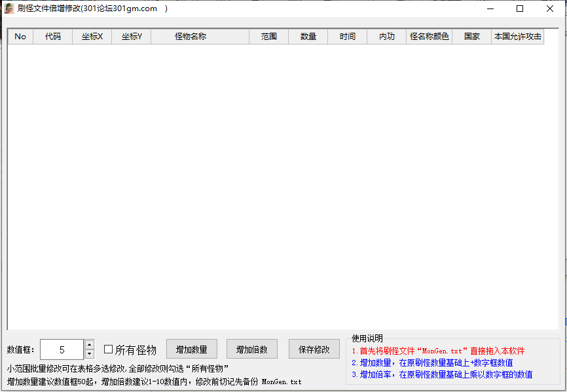Click the 代码 column header
This screenshot has height=392, width=567.
(53, 37)
